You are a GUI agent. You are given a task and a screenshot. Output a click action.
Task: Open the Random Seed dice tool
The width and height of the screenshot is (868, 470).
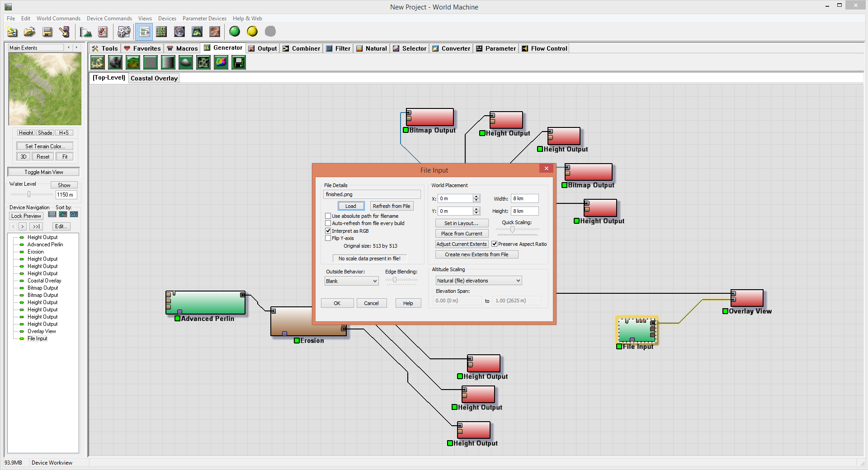pyautogui.click(x=123, y=31)
